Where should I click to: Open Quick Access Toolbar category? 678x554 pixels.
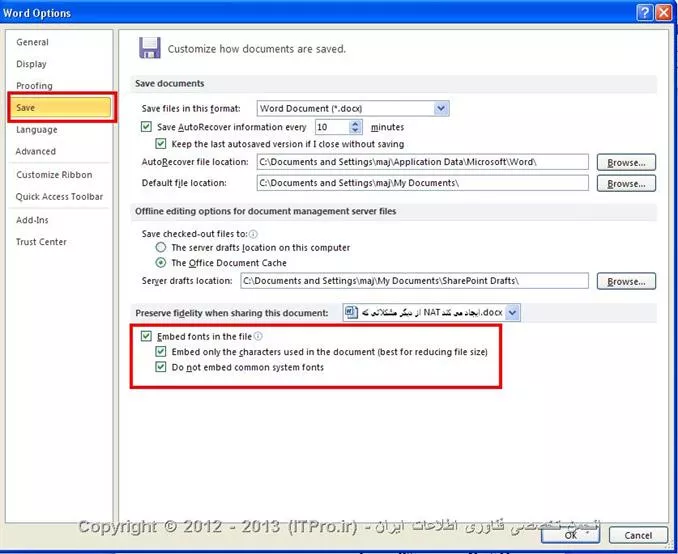59,197
